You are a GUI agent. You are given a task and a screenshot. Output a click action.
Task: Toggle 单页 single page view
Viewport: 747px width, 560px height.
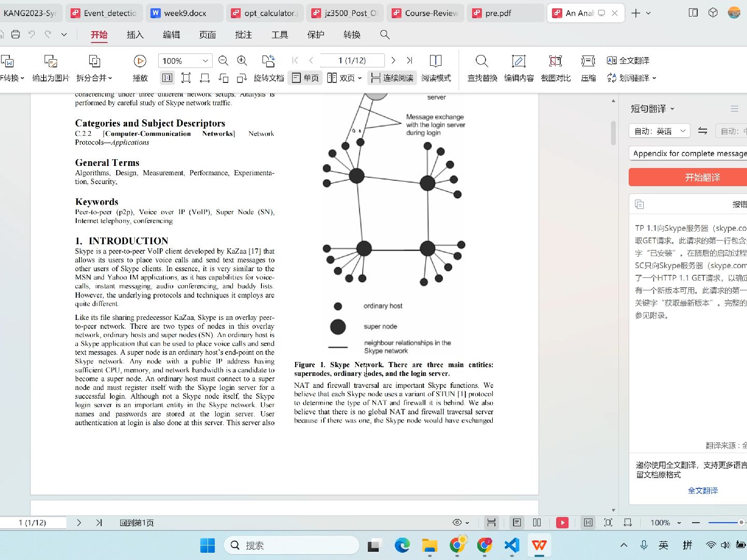pos(306,78)
